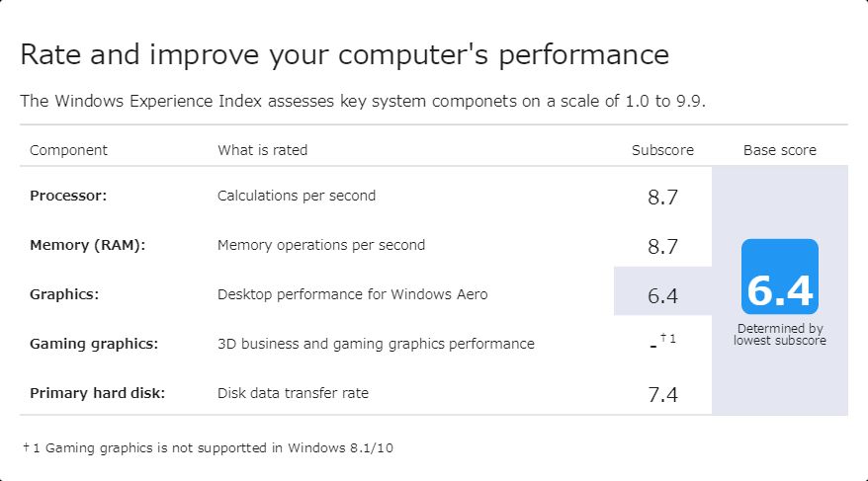Click the Graphics component label

(64, 294)
